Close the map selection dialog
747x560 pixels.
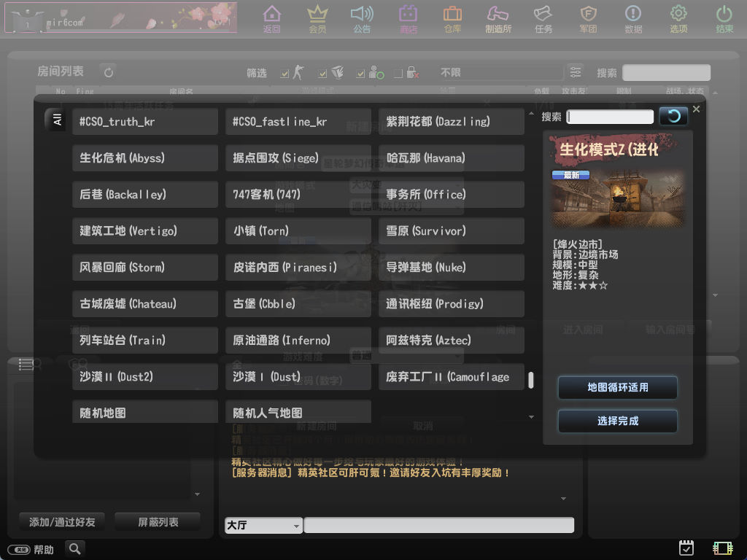(x=696, y=109)
